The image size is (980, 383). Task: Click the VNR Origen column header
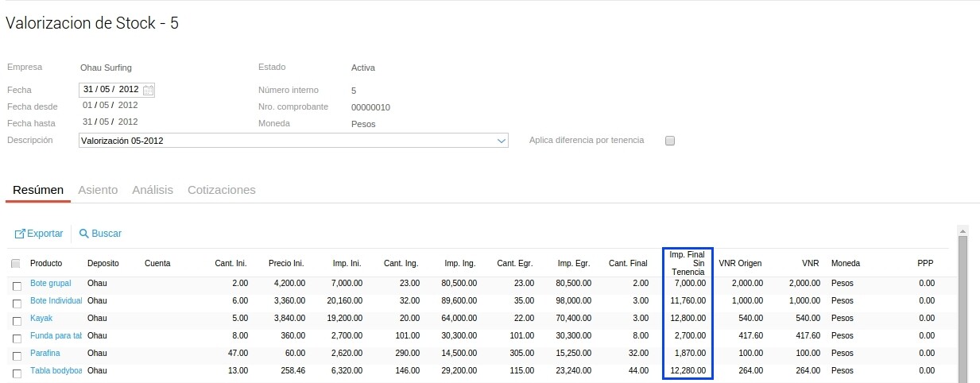coord(740,263)
